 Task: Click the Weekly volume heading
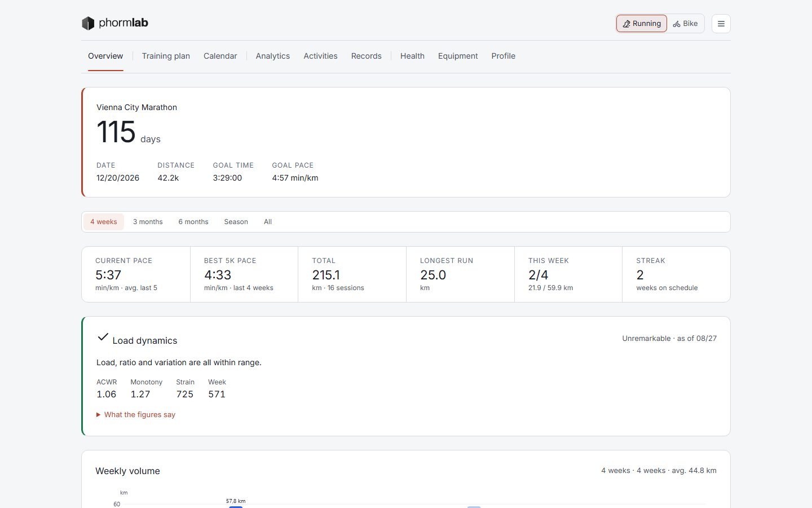(x=127, y=471)
